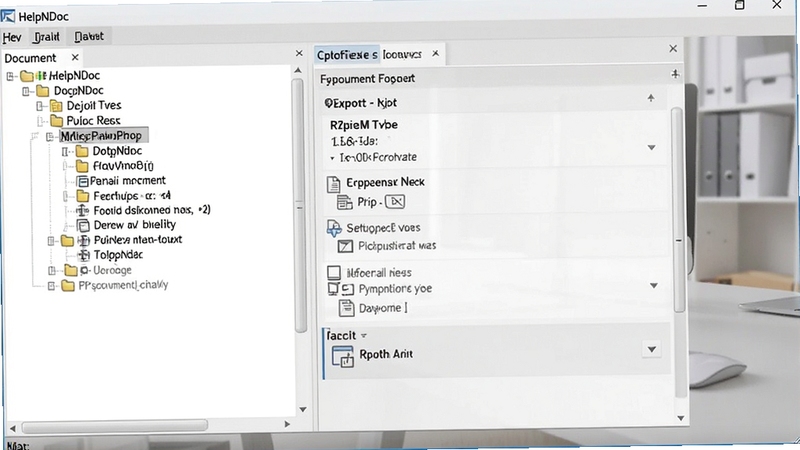Close the left document tree panel
This screenshot has height=450, width=800.
pyautogui.click(x=299, y=53)
